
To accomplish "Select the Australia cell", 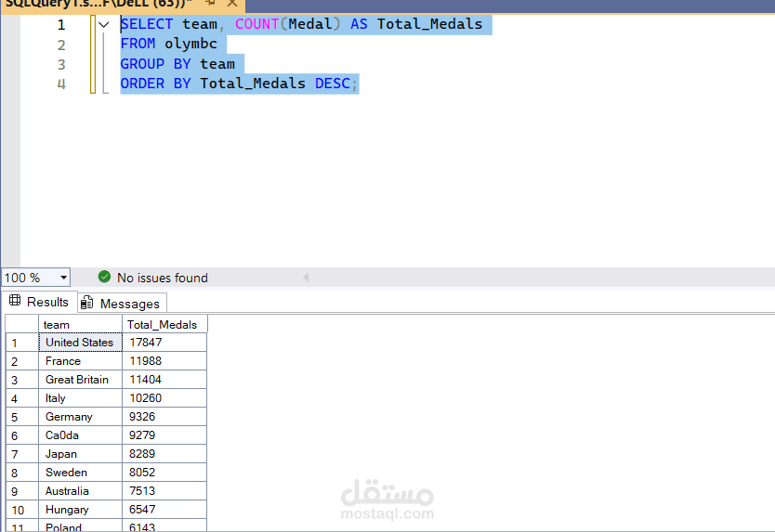I will [80, 491].
